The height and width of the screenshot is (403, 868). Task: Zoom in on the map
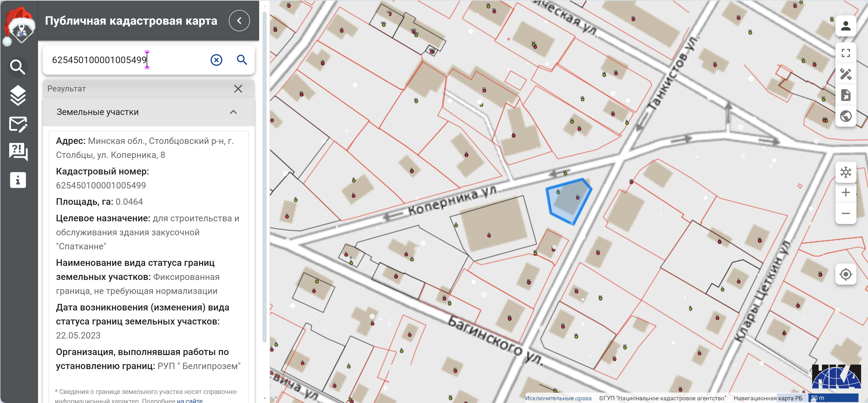click(x=845, y=193)
